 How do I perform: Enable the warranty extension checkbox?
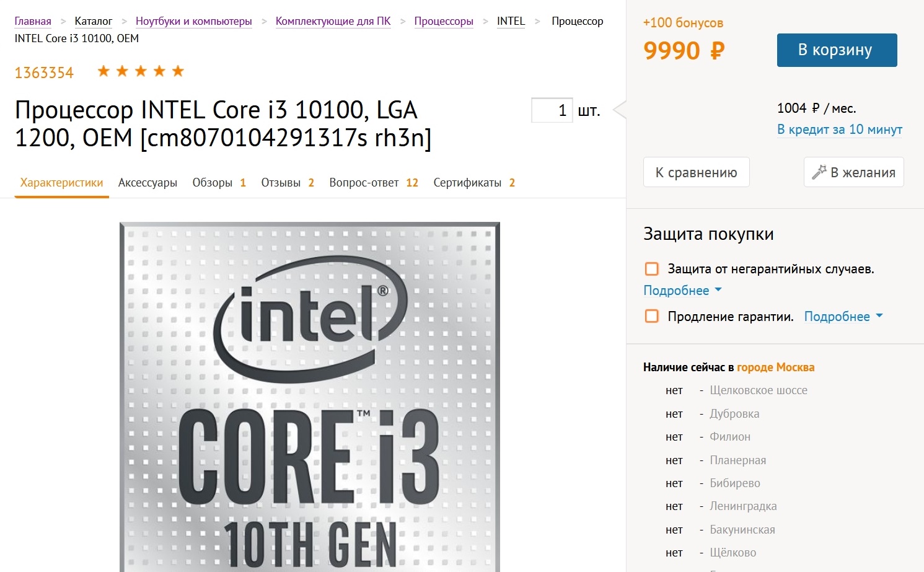(x=652, y=317)
